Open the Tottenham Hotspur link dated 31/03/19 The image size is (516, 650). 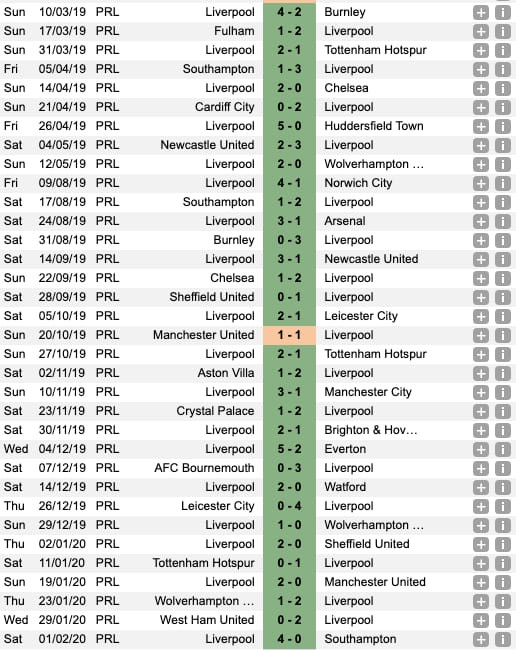coord(375,50)
